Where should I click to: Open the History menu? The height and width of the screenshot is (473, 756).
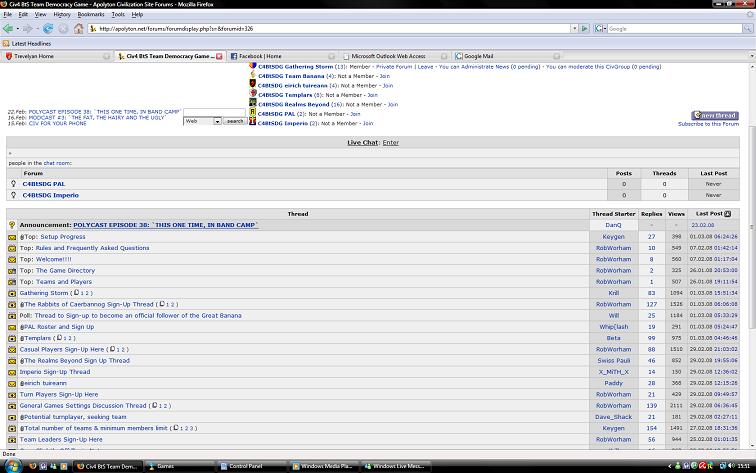click(62, 15)
